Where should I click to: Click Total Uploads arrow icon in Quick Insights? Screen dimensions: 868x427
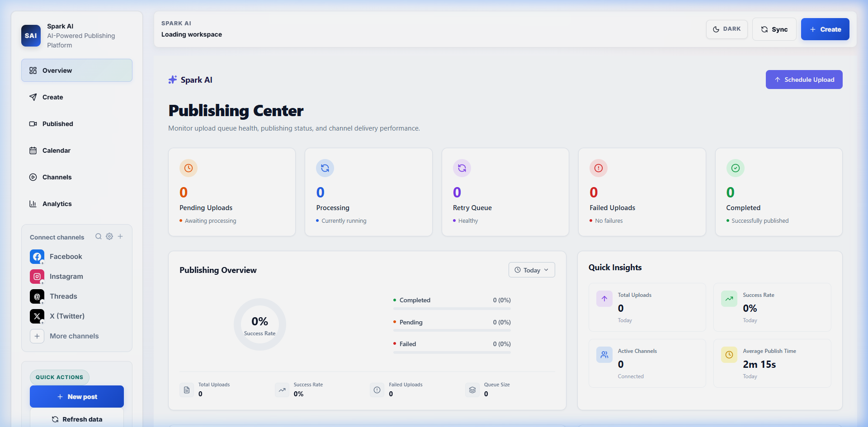point(604,299)
